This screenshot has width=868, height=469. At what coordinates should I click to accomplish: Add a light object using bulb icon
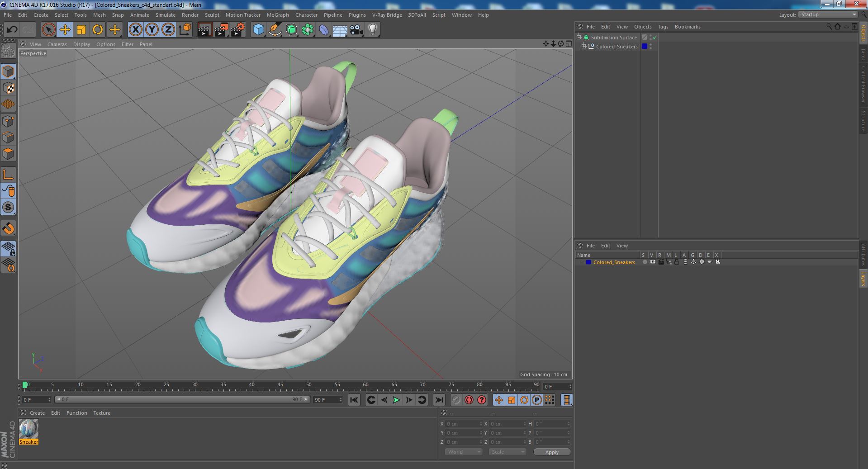tap(372, 30)
